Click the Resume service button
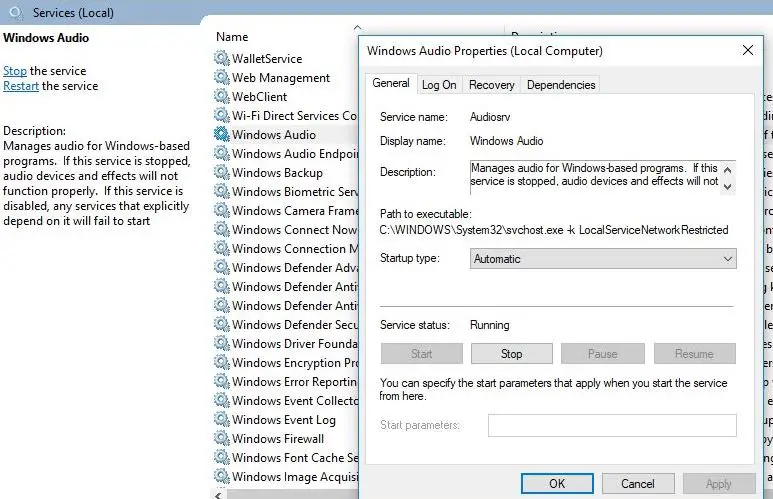This screenshot has height=499, width=773. 695,354
